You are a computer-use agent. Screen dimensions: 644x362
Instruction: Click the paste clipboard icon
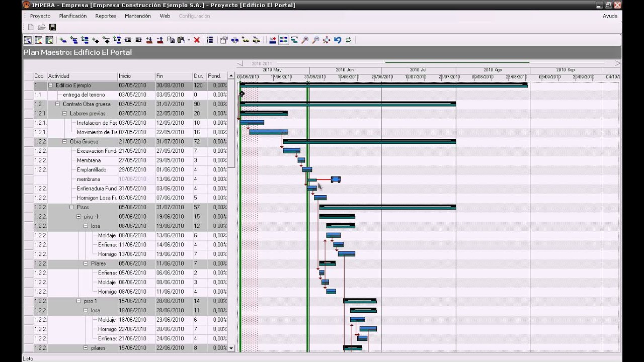181,40
